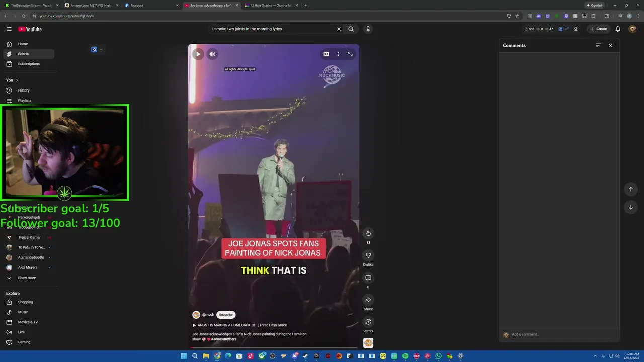
Task: Open the Typical Gamer subscription
Action: point(29,237)
